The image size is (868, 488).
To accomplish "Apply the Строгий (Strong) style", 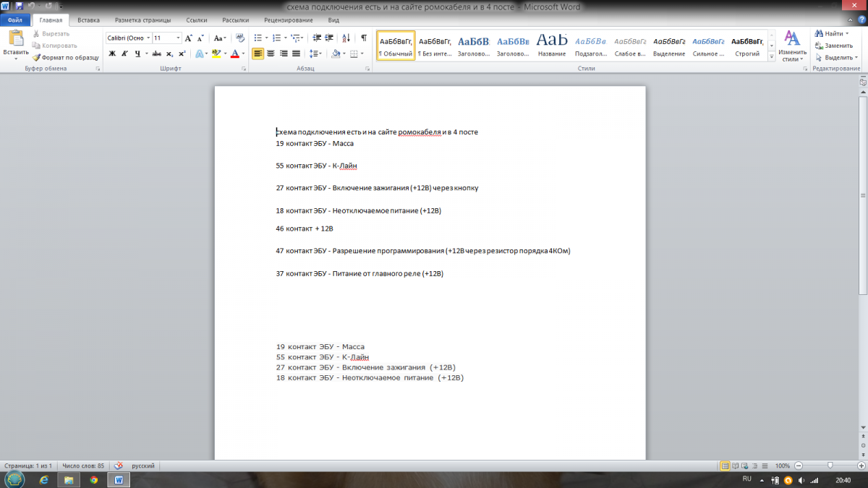I will coord(747,46).
